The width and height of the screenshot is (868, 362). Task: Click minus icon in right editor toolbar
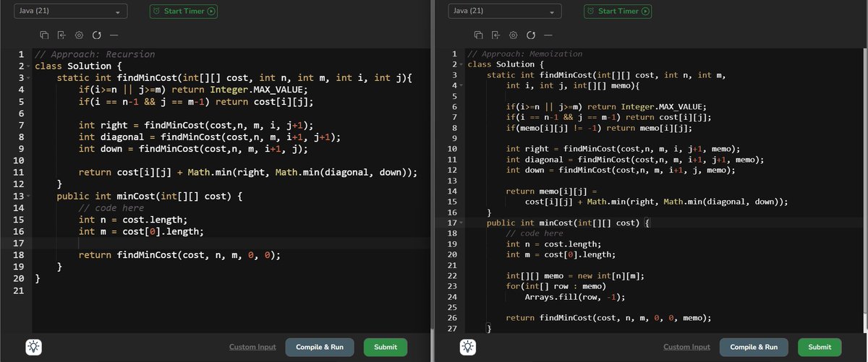click(x=548, y=35)
